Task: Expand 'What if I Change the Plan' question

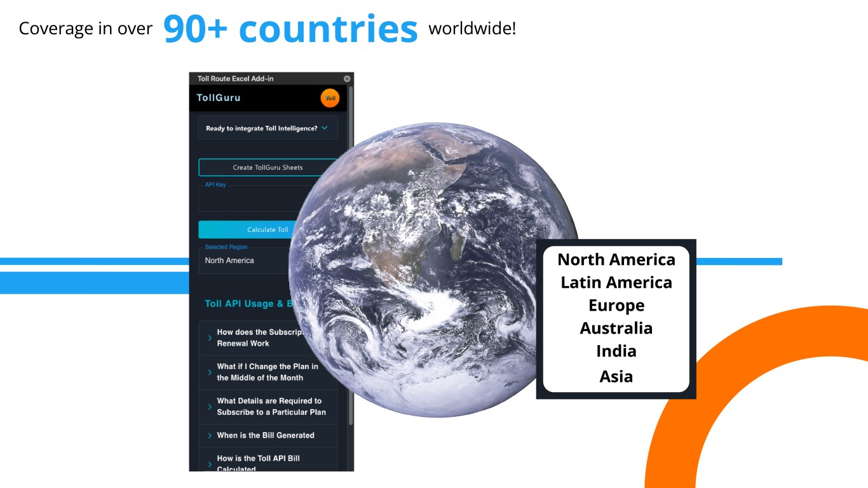Action: coord(268,372)
